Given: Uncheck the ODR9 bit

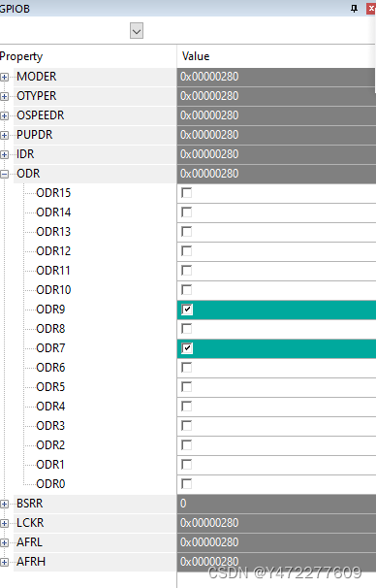Looking at the screenshot, I should (187, 310).
